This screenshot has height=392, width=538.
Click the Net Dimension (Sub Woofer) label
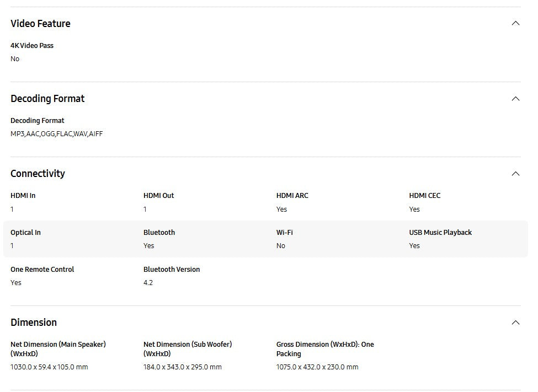tap(188, 348)
